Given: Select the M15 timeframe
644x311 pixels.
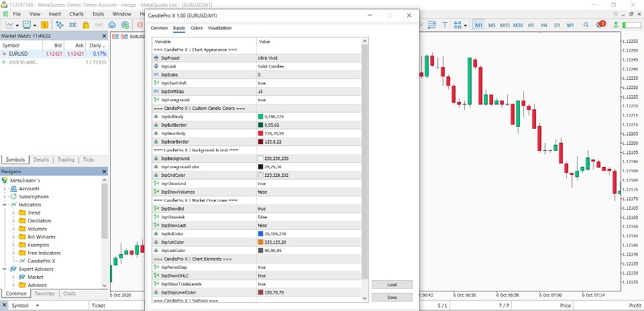Looking at the screenshot, I should [504, 25].
